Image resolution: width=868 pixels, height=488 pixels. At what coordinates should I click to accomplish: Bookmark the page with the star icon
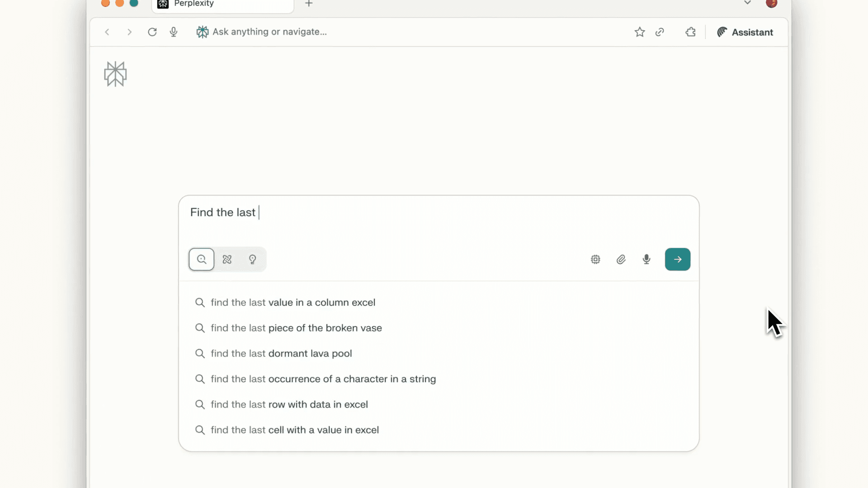640,32
